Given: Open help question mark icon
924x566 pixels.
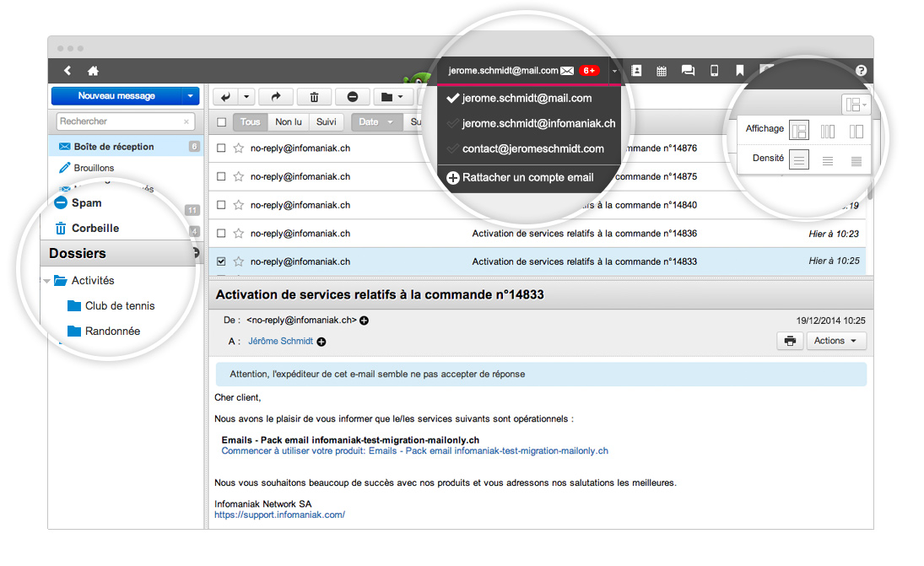Looking at the screenshot, I should point(861,71).
